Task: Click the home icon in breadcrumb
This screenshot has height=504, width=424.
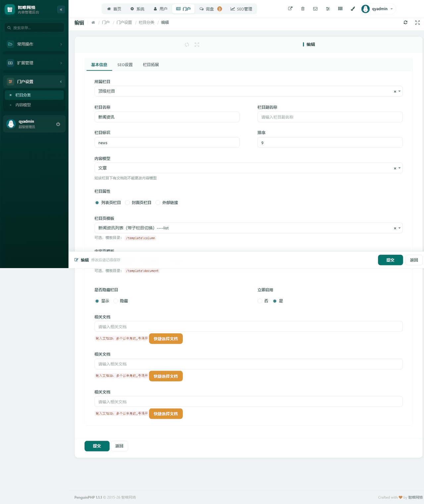Action: (93, 23)
